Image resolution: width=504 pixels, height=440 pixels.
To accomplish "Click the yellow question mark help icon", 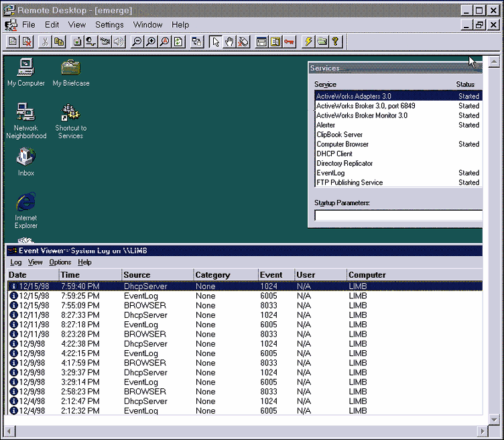I will tap(336, 42).
